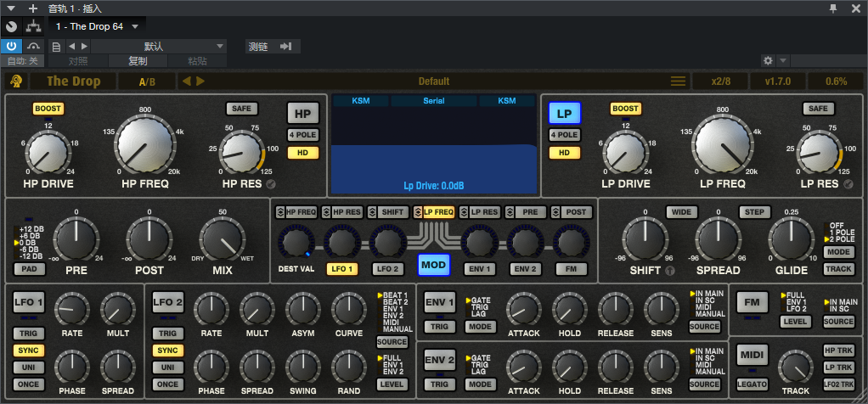The image size is (868, 404).
Task: Toggle LFO 1 SYNC button
Action: 29,351
